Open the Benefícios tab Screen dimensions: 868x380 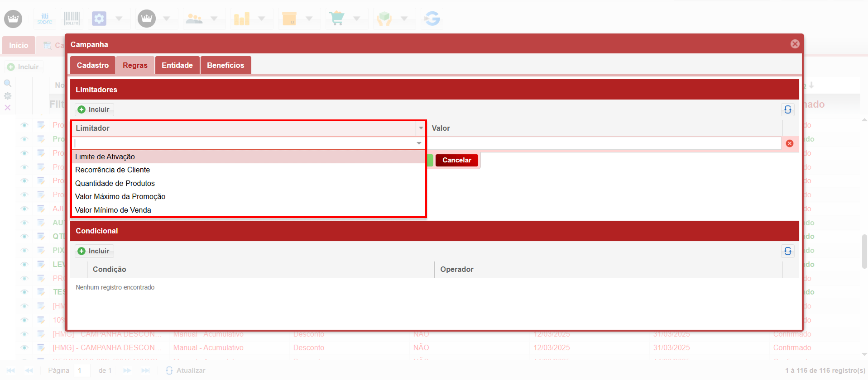tap(225, 65)
